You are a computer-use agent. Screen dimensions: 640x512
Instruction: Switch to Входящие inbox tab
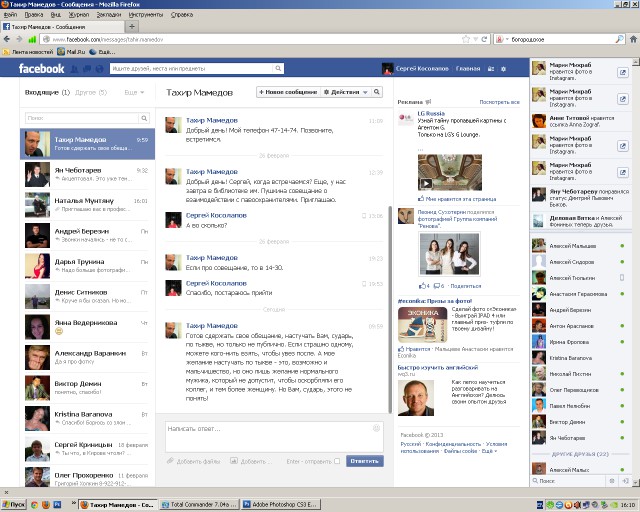click(47, 92)
